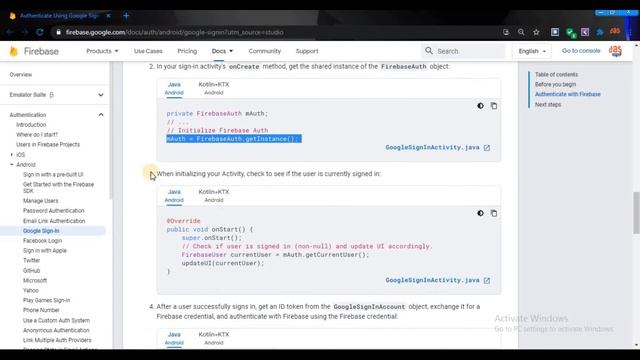640x360 pixels.
Task: Jump to Authenticate with Firebase section
Action: [567, 94]
